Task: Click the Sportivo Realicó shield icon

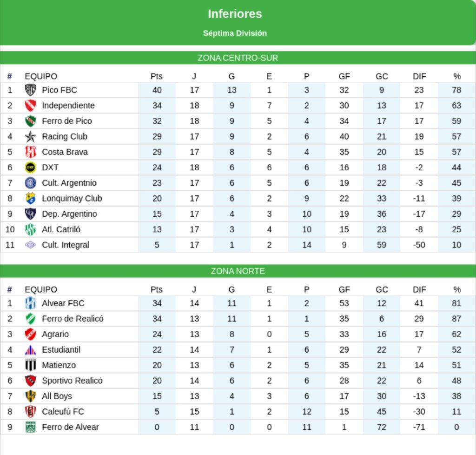Action: (x=30, y=381)
